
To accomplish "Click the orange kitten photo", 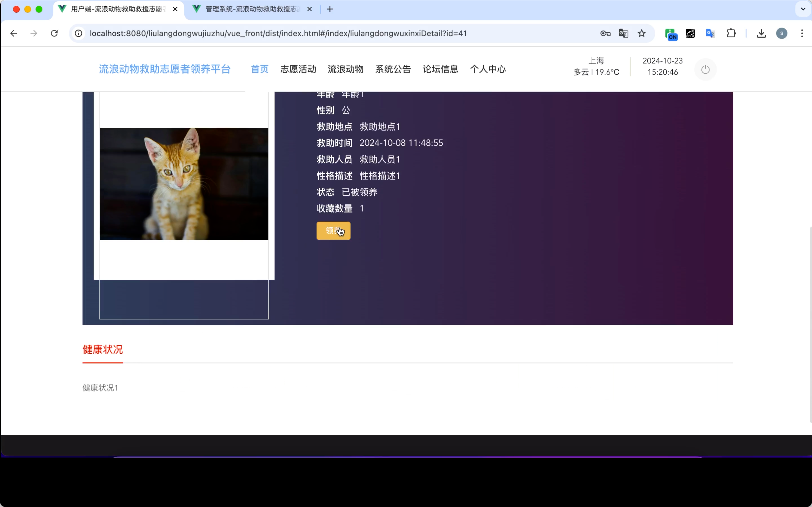I will point(184,184).
